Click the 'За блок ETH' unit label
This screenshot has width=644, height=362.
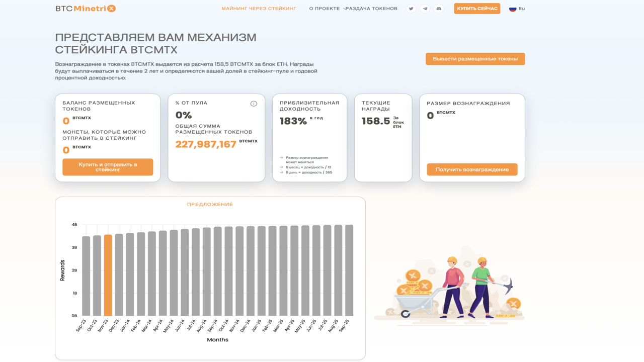[x=398, y=122]
